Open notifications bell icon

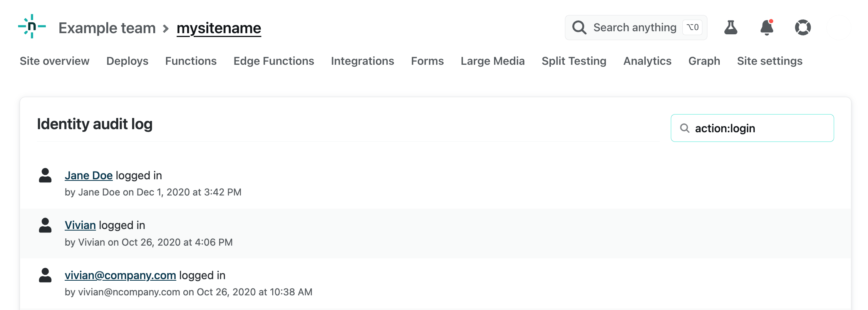[x=767, y=27]
